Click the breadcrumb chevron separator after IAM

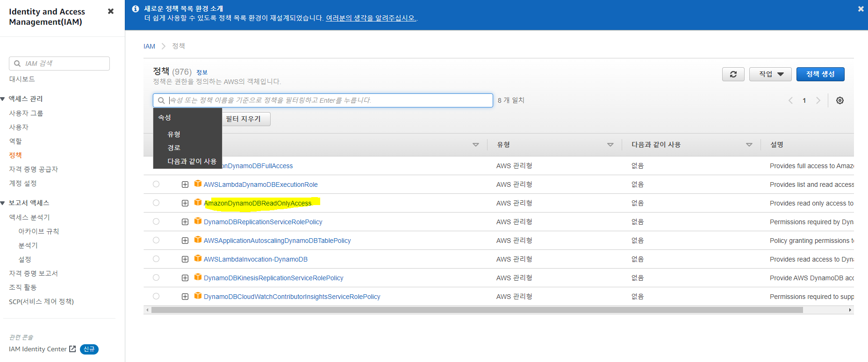coord(164,46)
